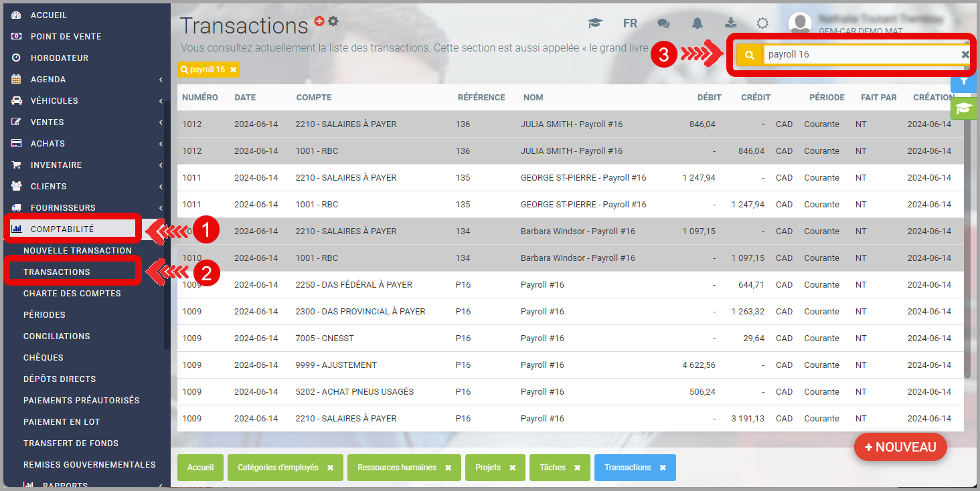Click the red Nouveau button

click(900, 448)
